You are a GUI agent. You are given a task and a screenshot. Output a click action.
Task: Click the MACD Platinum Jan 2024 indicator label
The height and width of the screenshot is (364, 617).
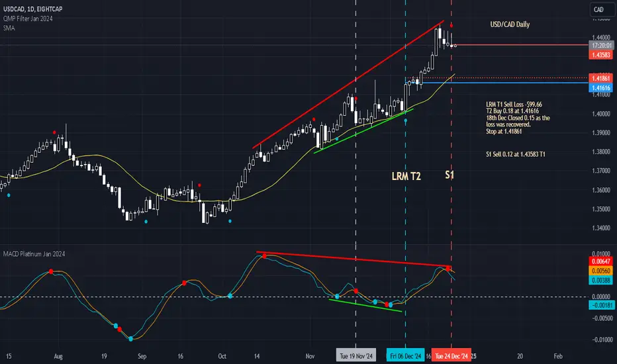click(34, 254)
